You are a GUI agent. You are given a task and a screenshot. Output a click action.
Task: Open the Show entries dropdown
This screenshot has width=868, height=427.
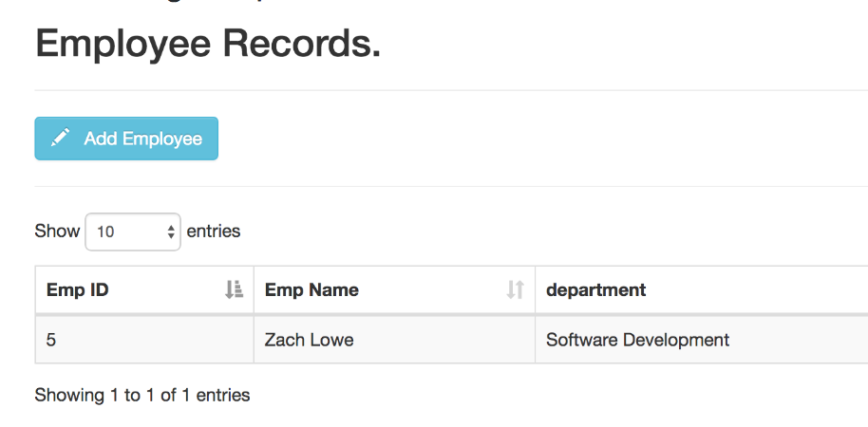click(133, 232)
